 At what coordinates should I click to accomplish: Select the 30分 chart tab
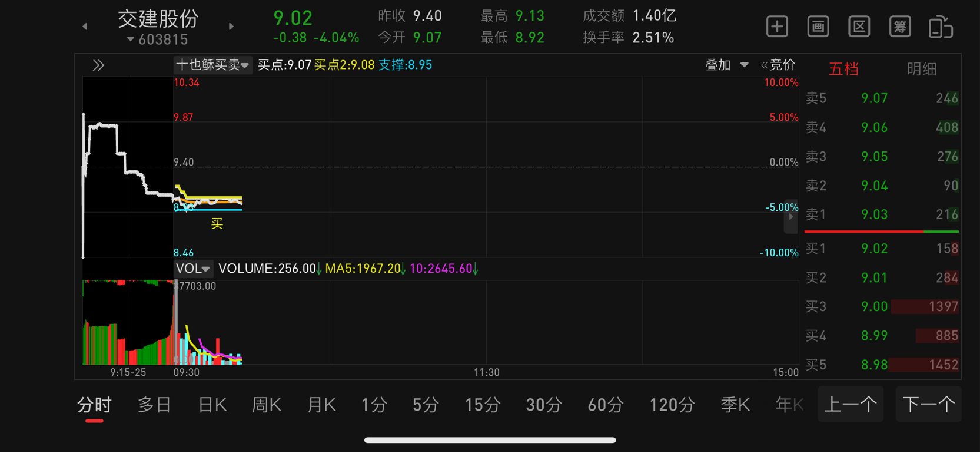(544, 405)
